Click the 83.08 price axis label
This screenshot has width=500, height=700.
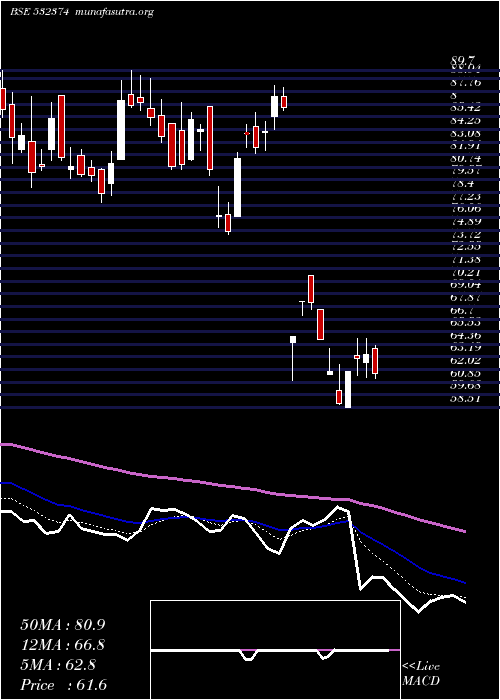465,133
